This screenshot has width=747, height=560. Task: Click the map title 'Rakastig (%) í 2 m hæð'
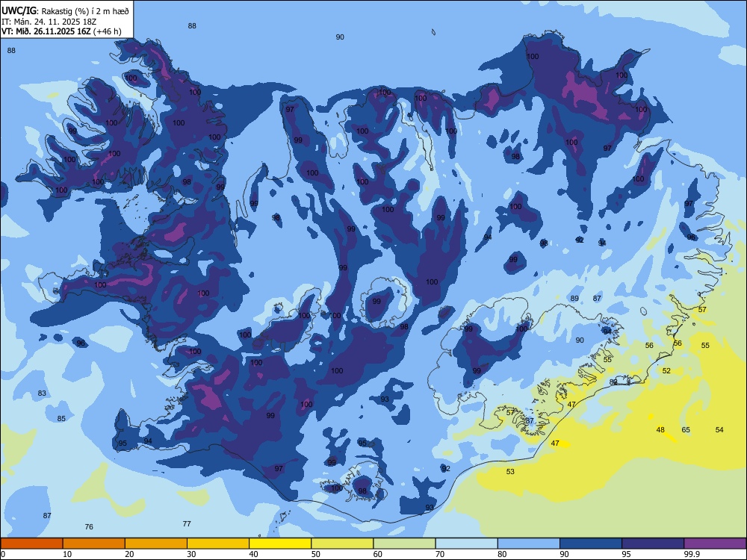[85, 11]
